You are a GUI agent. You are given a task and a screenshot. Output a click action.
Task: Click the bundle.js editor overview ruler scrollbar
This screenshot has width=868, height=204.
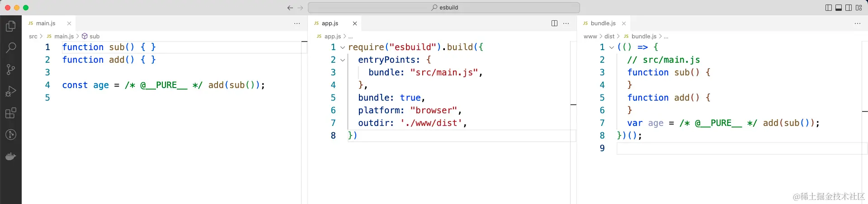click(x=865, y=122)
